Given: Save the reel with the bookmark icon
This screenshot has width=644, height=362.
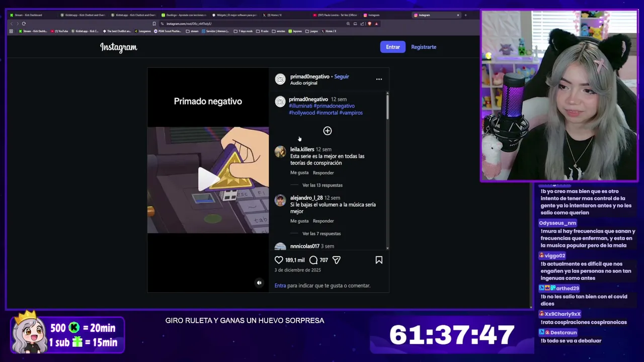Looking at the screenshot, I should 379,260.
